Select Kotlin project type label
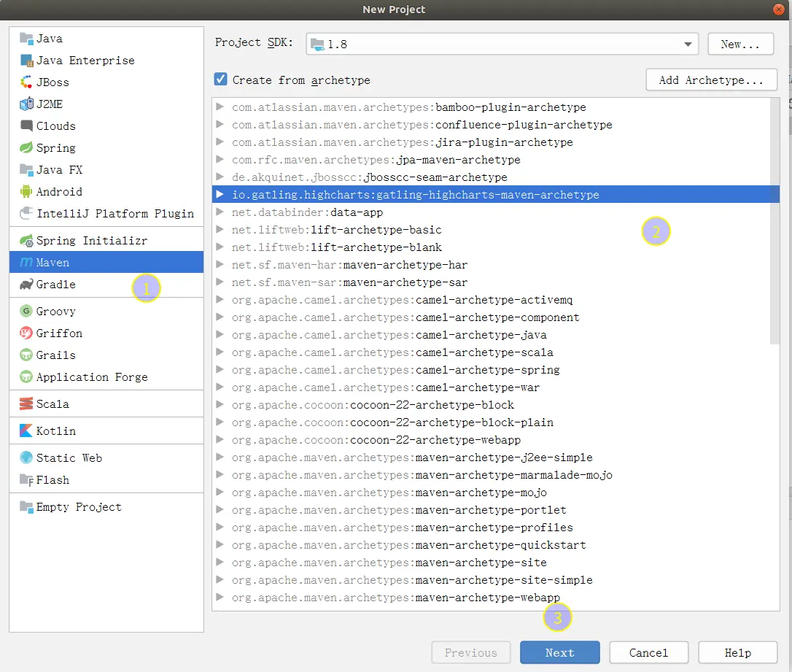 [x=56, y=431]
